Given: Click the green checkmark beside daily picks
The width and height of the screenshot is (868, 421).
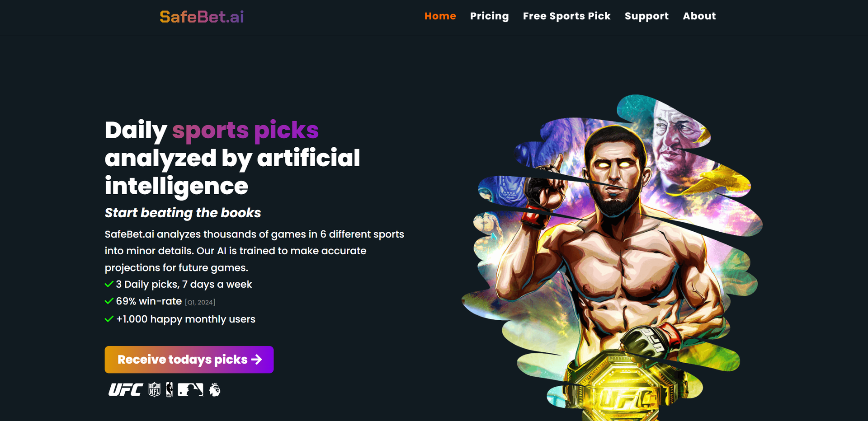Looking at the screenshot, I should pos(108,284).
